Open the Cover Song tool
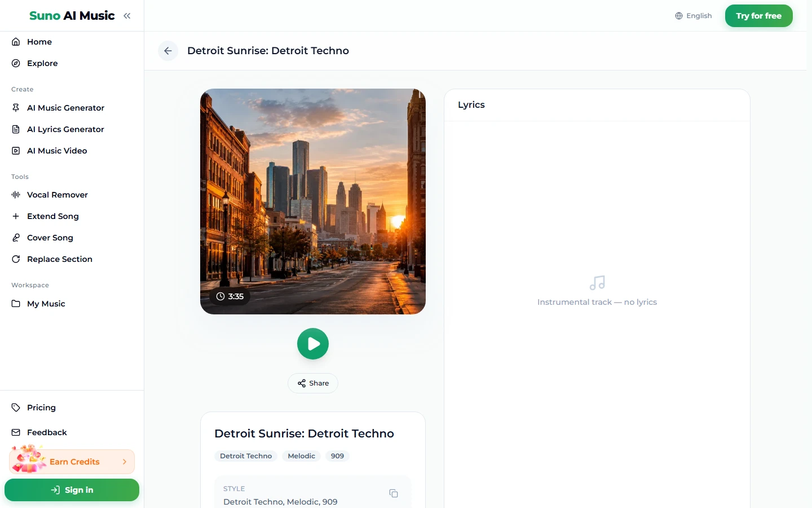Viewport: 812px width, 508px height. (72, 238)
